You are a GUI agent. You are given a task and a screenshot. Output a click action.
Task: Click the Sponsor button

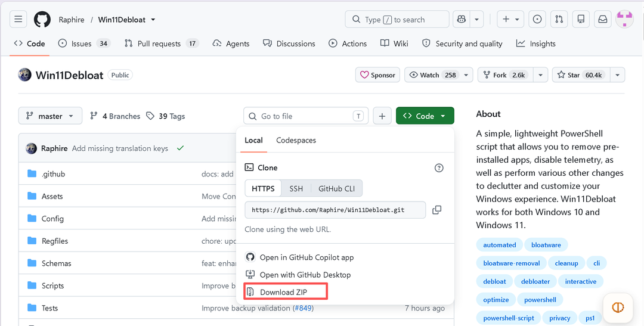pos(377,74)
